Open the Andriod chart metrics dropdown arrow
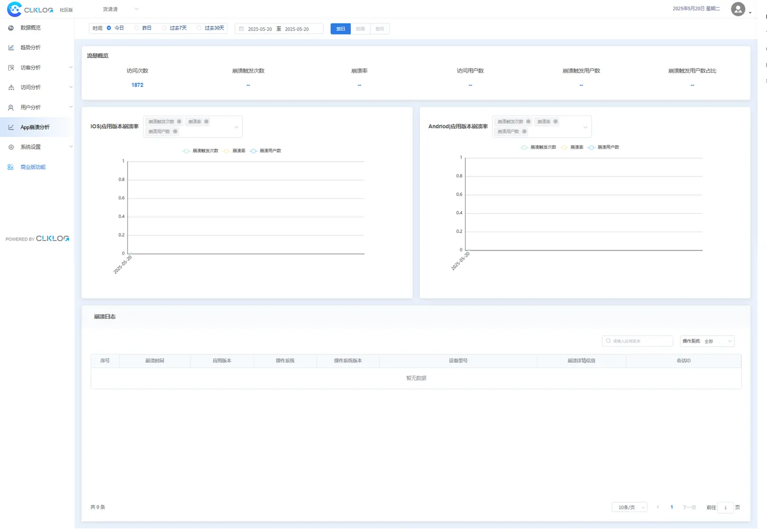 pyautogui.click(x=586, y=127)
